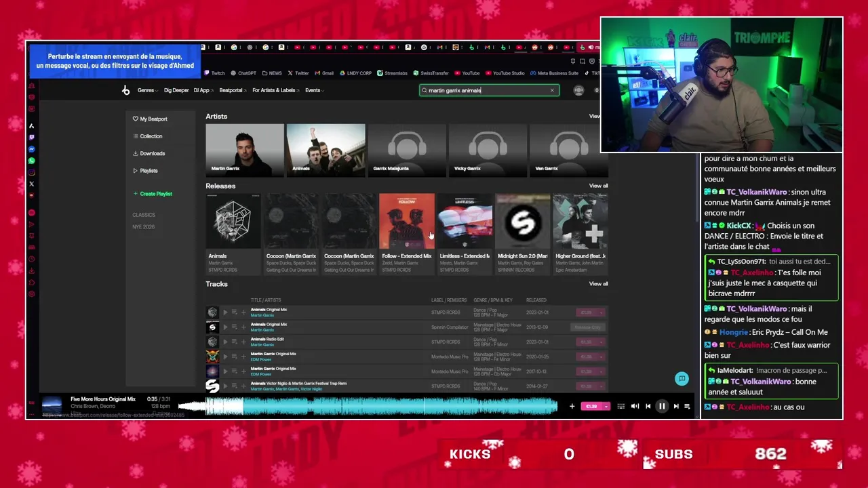Image resolution: width=868 pixels, height=488 pixels.
Task: View all tracks
Action: point(599,284)
